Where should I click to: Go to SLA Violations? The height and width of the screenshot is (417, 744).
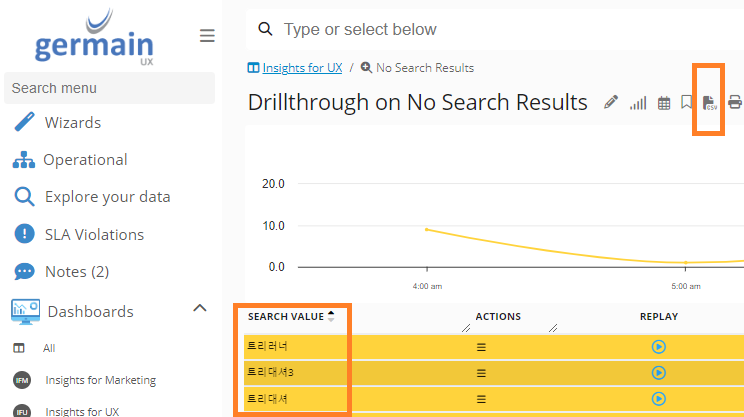94,234
